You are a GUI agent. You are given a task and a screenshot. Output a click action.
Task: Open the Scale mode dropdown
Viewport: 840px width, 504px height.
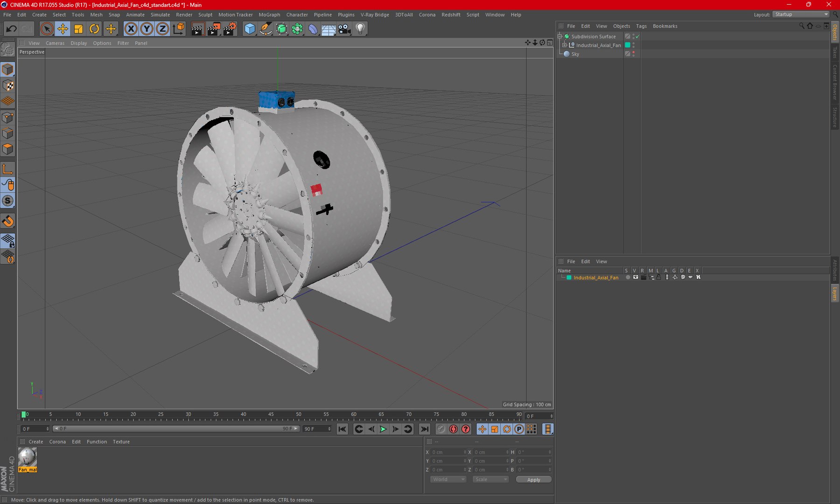click(x=490, y=479)
